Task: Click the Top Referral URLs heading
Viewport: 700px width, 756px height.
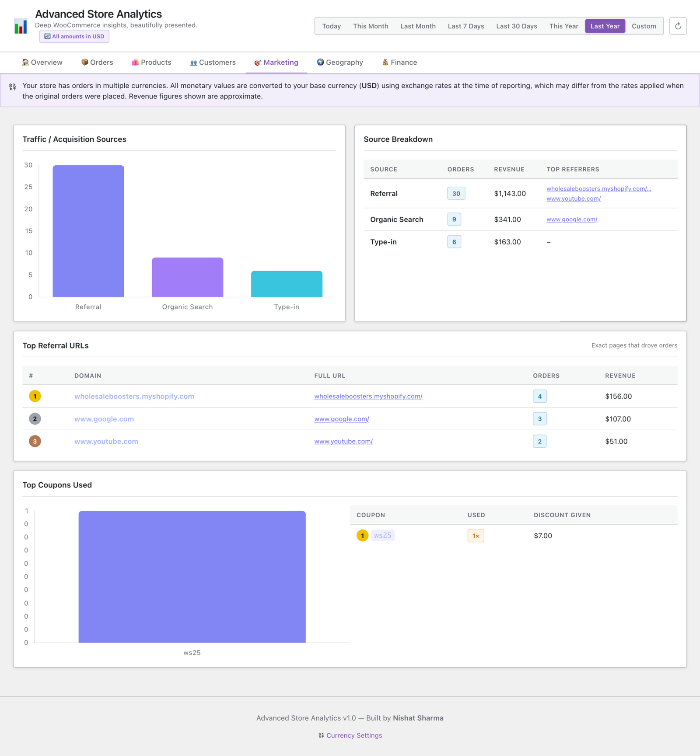Action: [x=56, y=345]
